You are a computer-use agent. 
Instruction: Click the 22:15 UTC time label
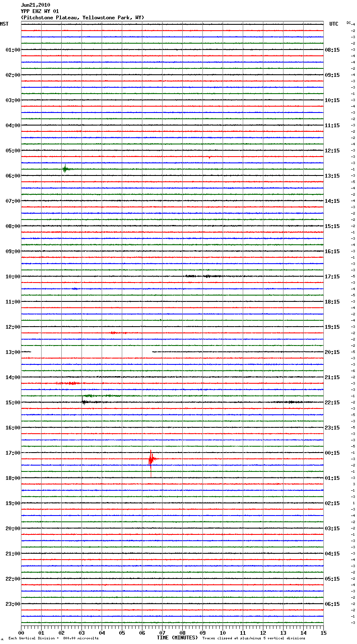point(332,403)
